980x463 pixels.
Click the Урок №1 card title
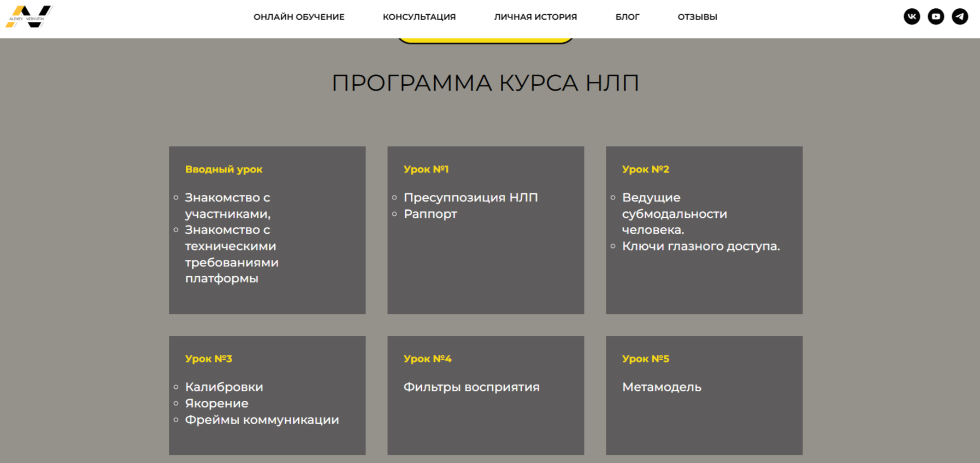pyautogui.click(x=426, y=169)
